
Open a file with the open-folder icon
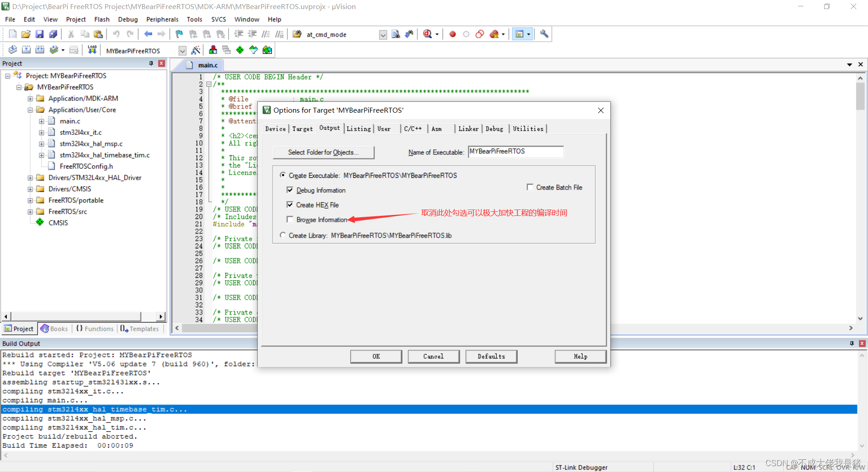click(26, 34)
